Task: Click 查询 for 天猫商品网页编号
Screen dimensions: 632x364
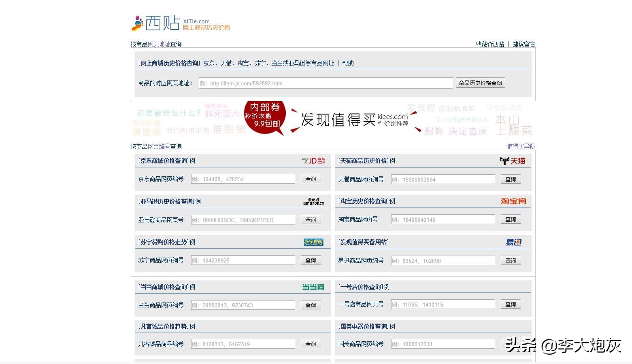Action: pos(510,179)
